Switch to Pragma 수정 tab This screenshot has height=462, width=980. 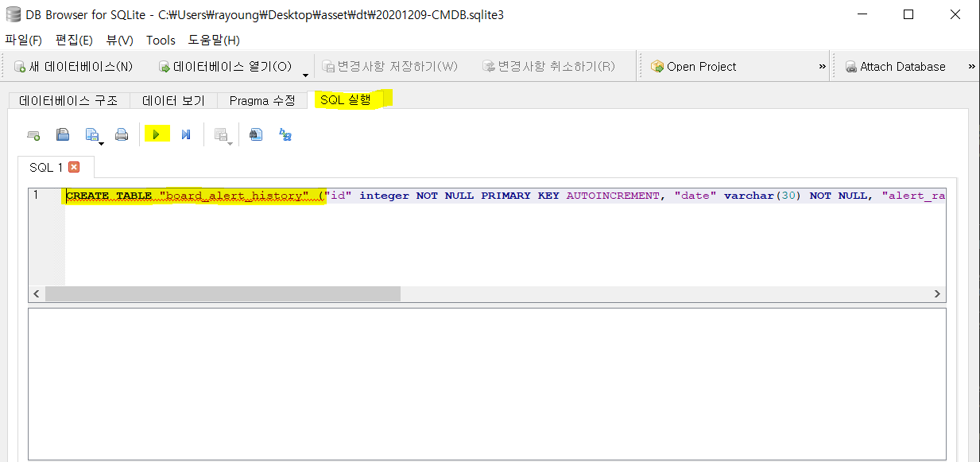pyautogui.click(x=262, y=100)
